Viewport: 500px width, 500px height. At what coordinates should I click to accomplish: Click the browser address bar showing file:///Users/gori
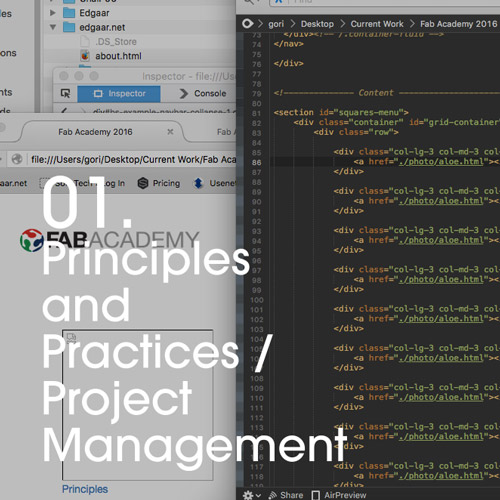(x=133, y=160)
